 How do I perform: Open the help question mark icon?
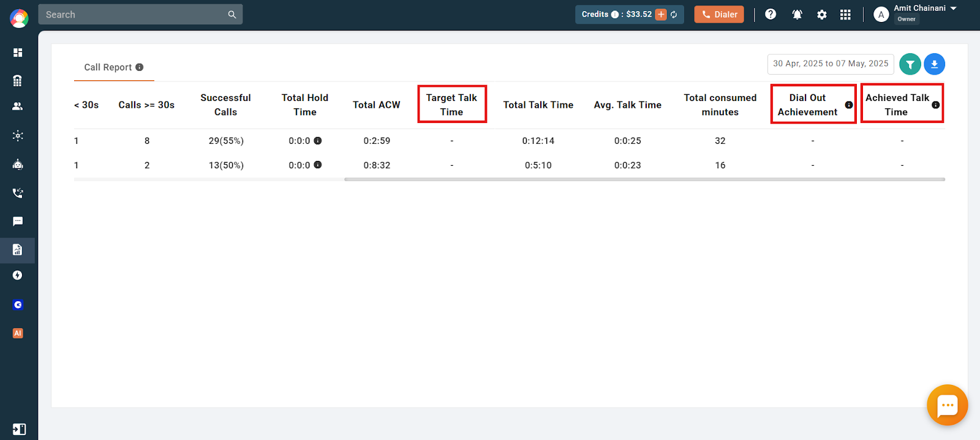pos(771,14)
